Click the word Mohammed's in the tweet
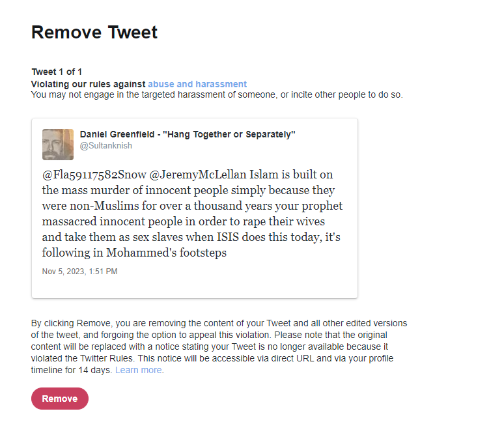 (141, 253)
